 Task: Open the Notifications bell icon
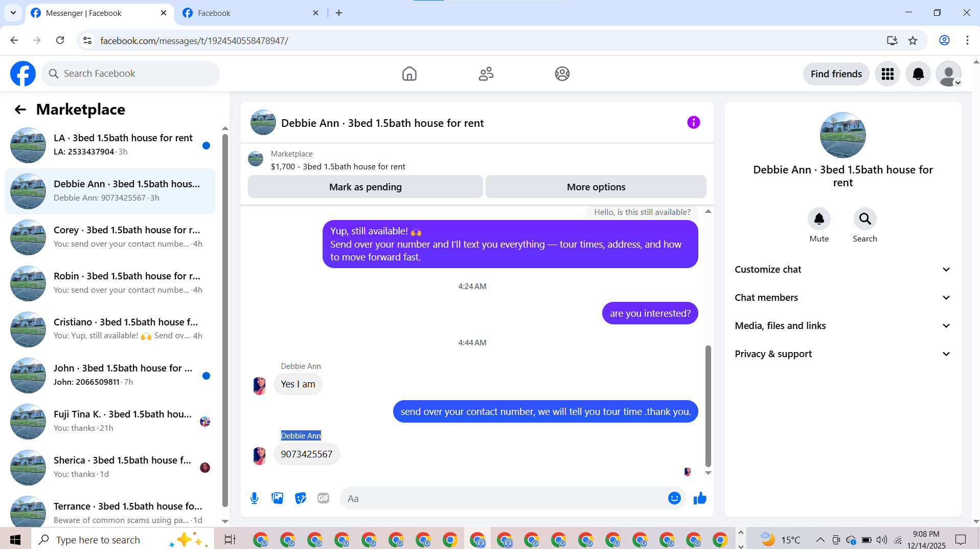(918, 74)
